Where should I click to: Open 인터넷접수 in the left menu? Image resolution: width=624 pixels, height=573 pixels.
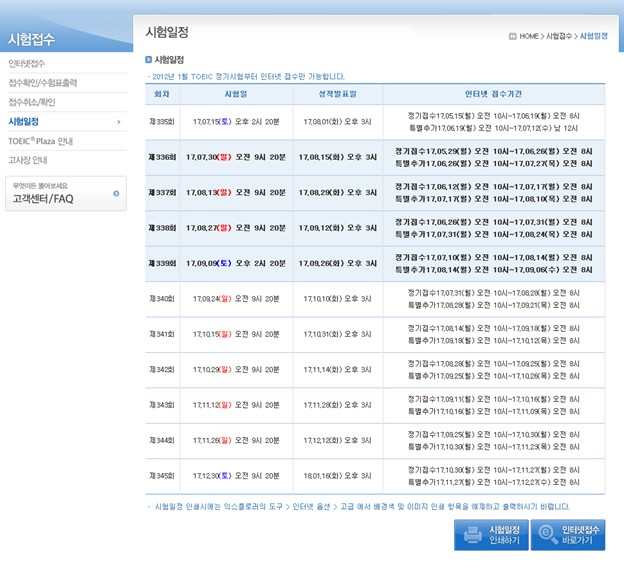click(27, 64)
